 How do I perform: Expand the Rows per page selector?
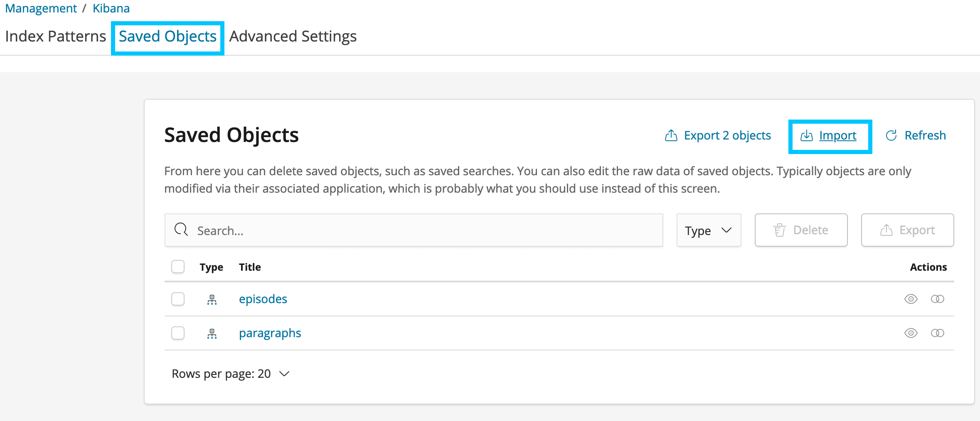pyautogui.click(x=231, y=374)
